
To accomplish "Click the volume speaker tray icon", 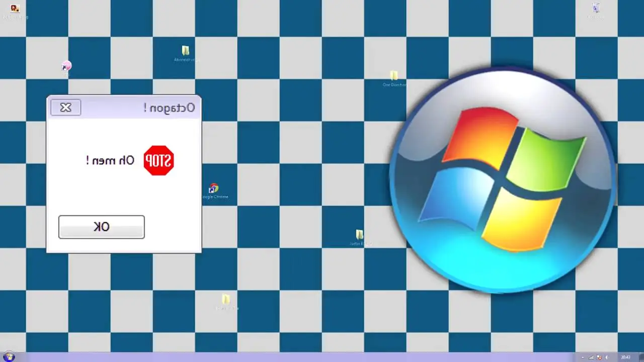I will pos(607,357).
